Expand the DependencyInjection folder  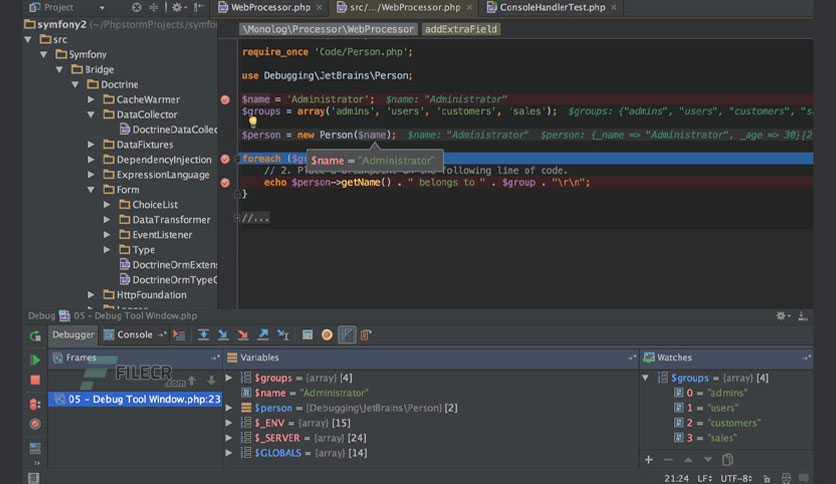(91, 159)
